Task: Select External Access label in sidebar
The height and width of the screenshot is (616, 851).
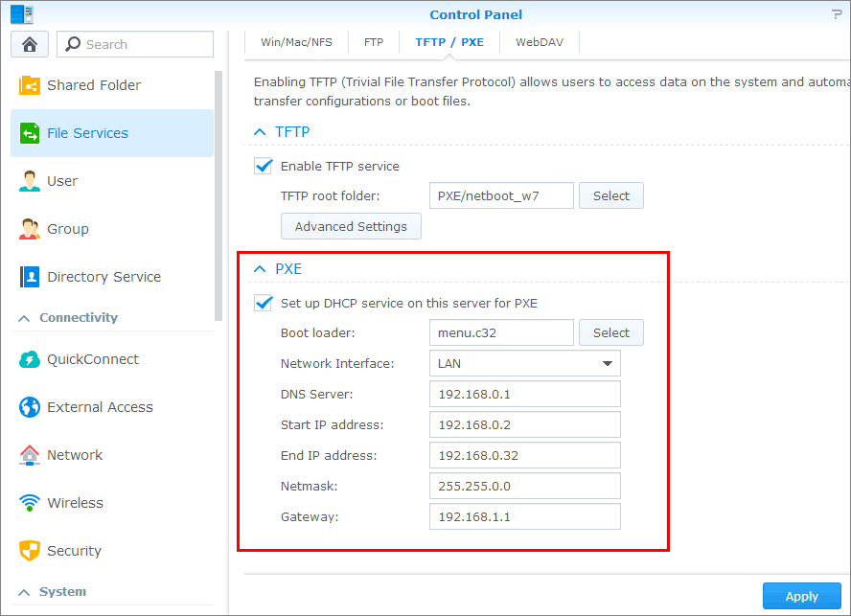Action: [x=100, y=407]
